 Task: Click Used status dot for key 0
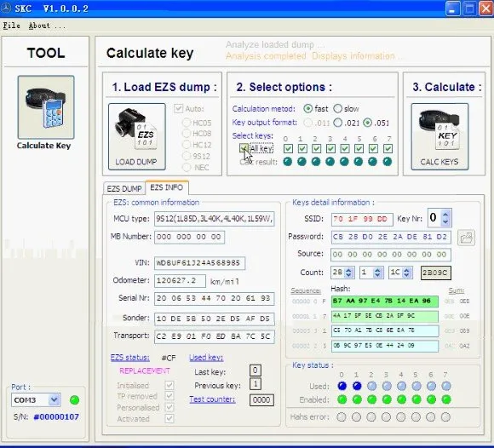pyautogui.click(x=342, y=386)
